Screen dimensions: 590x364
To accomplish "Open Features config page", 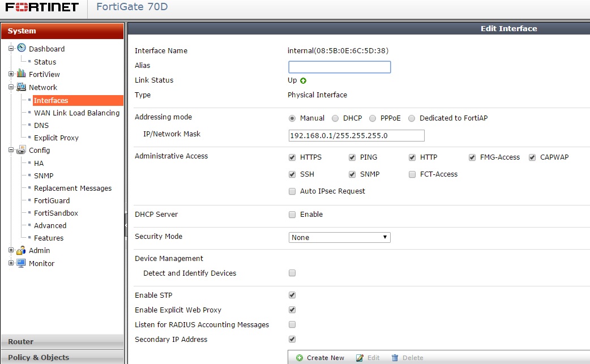I will point(49,238).
